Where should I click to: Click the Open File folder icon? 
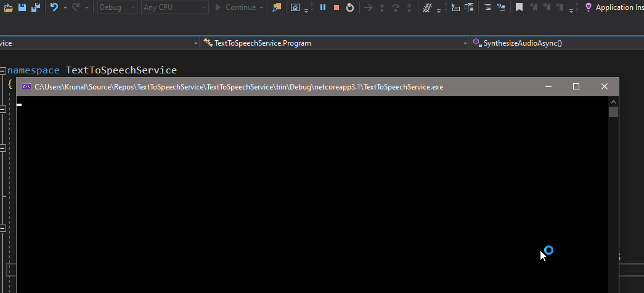pos(9,7)
